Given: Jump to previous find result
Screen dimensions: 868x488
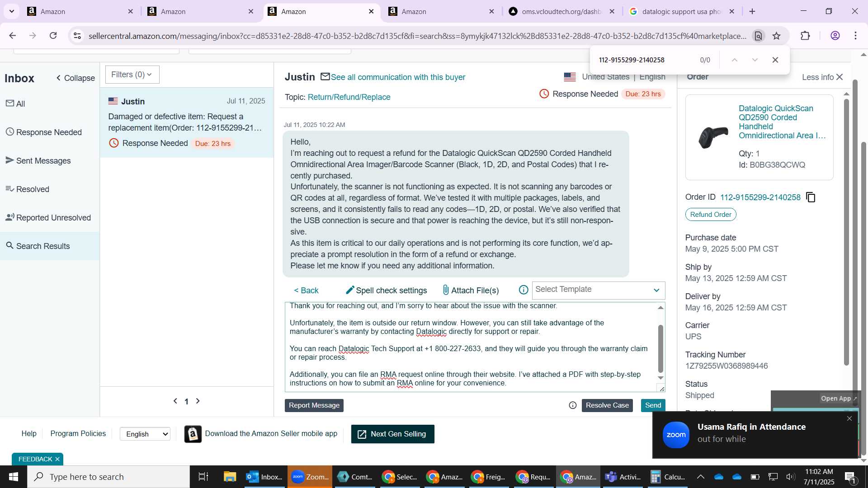Looking at the screenshot, I should 735,60.
